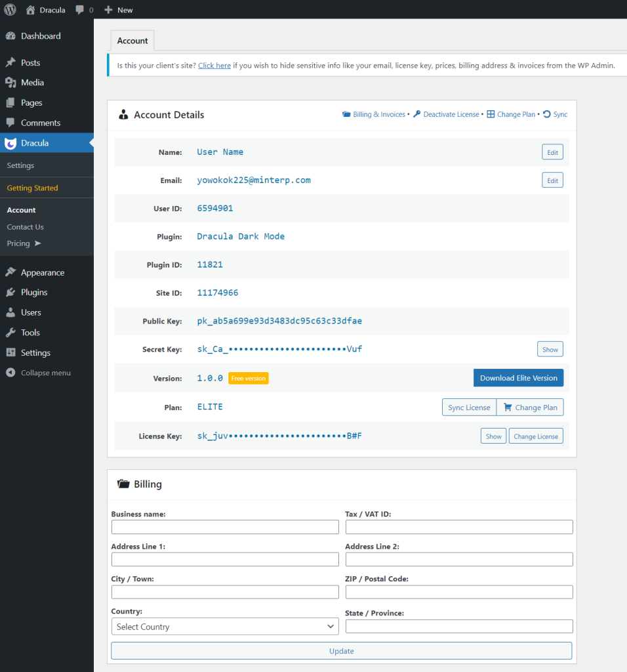Image resolution: width=627 pixels, height=672 pixels.
Task: Click the Collapse menu arrow icon
Action: [x=10, y=373]
